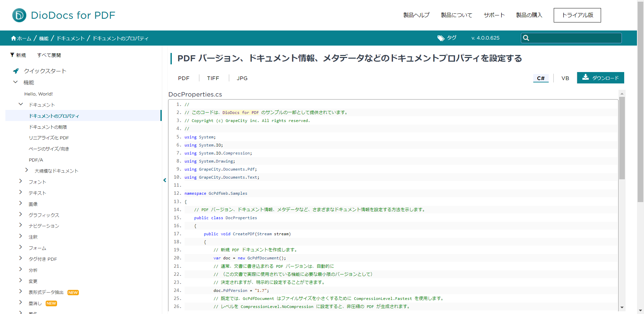This screenshot has width=644, height=314.
Task: Open the 表形式データ抽出 tree item
Action: coord(46,292)
